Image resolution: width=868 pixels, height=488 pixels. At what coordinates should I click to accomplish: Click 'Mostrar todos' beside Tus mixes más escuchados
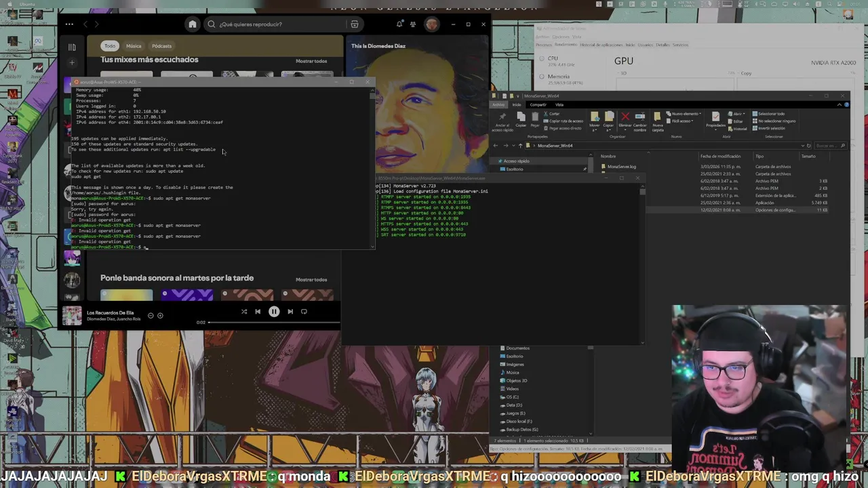click(x=311, y=61)
